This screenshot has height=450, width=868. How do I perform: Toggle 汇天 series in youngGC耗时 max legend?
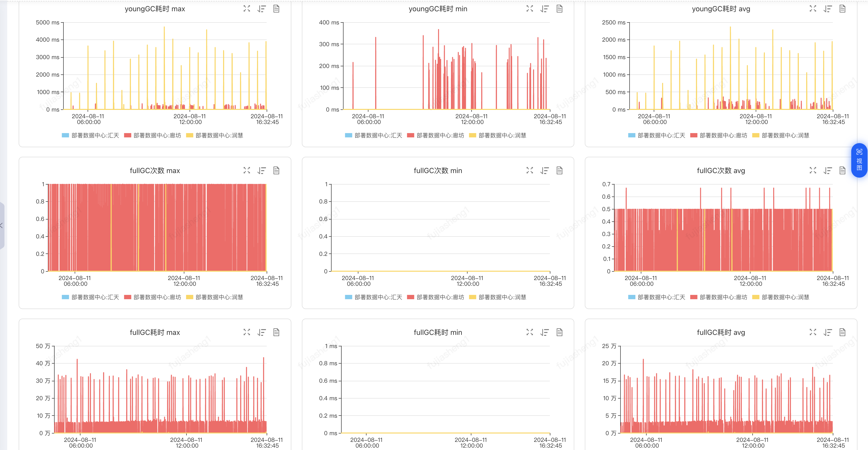(95, 135)
